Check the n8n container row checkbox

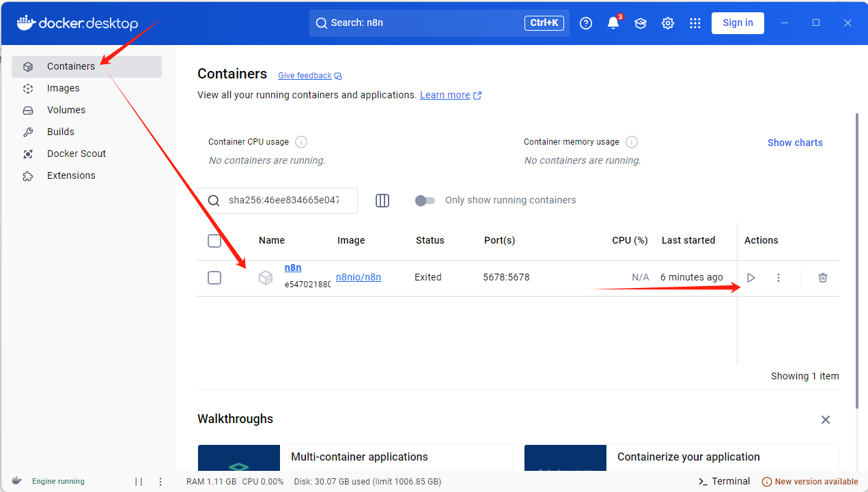pos(214,278)
